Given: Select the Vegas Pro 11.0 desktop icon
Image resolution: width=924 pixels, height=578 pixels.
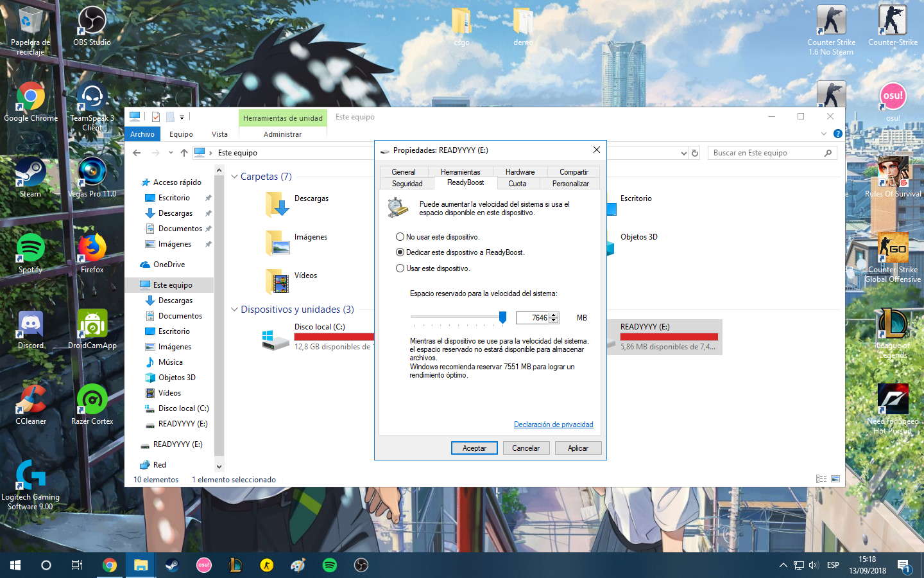Looking at the screenshot, I should click(x=92, y=177).
